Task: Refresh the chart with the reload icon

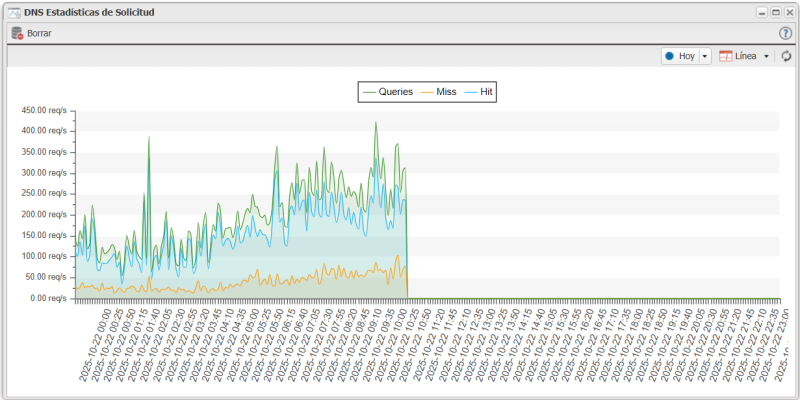Action: (786, 57)
